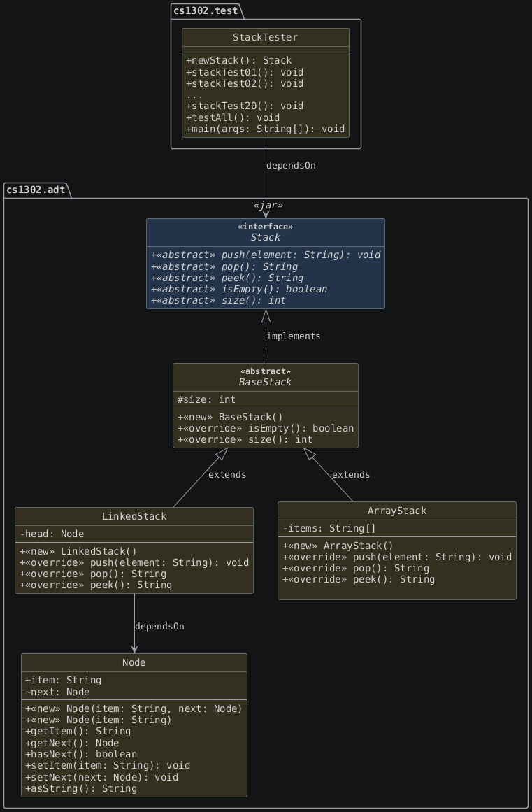Select the ~item: String field
The height and width of the screenshot is (812, 532).
[63, 680]
